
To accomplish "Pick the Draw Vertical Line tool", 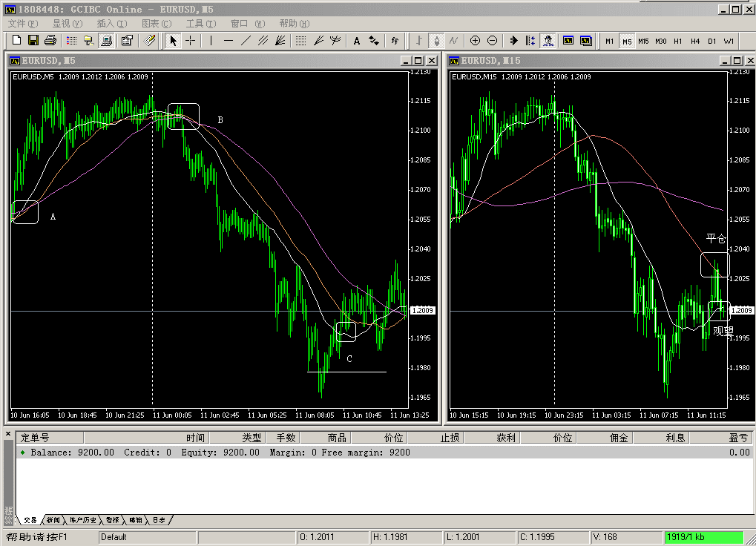I will [x=211, y=41].
